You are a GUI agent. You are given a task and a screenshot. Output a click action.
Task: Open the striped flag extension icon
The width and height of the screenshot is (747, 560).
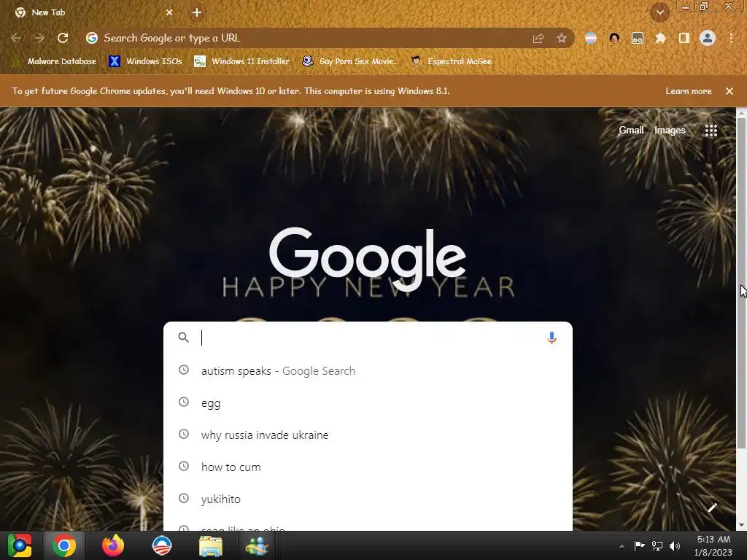click(591, 38)
